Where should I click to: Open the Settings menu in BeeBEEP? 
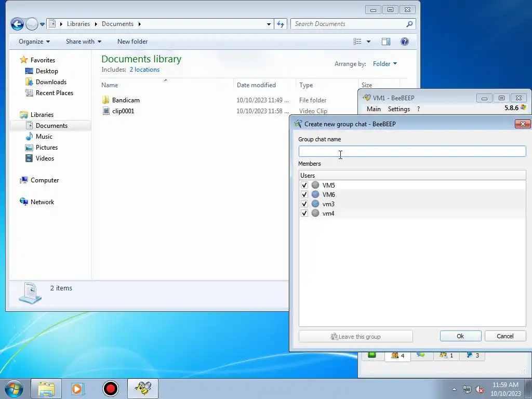pyautogui.click(x=398, y=109)
